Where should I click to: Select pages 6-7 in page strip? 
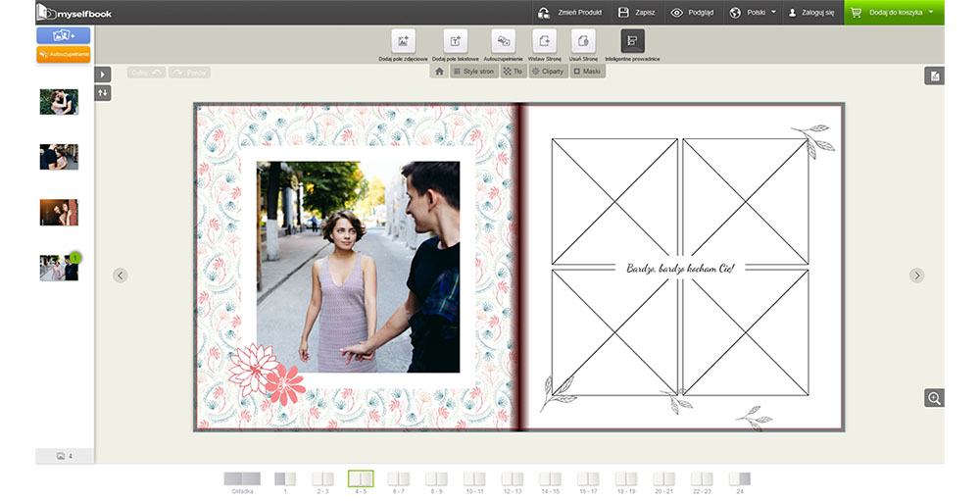point(398,479)
